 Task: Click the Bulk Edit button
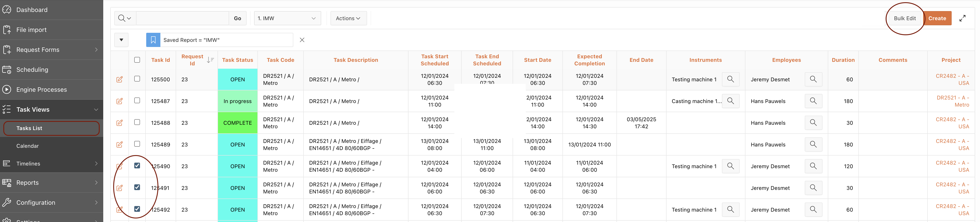point(904,18)
